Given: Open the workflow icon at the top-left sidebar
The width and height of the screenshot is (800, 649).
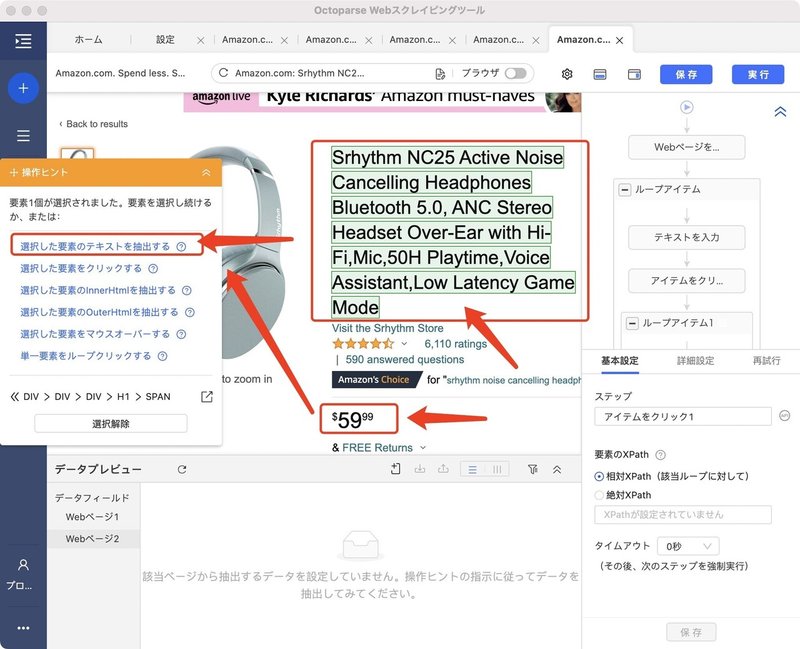Looking at the screenshot, I should [x=23, y=42].
